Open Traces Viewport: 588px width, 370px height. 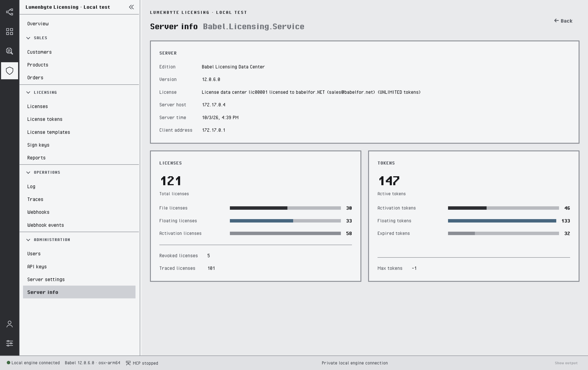(79, 199)
